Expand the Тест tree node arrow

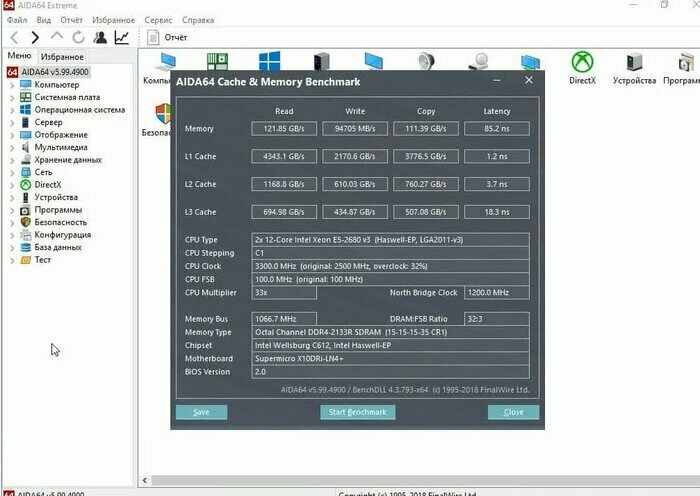point(12,260)
